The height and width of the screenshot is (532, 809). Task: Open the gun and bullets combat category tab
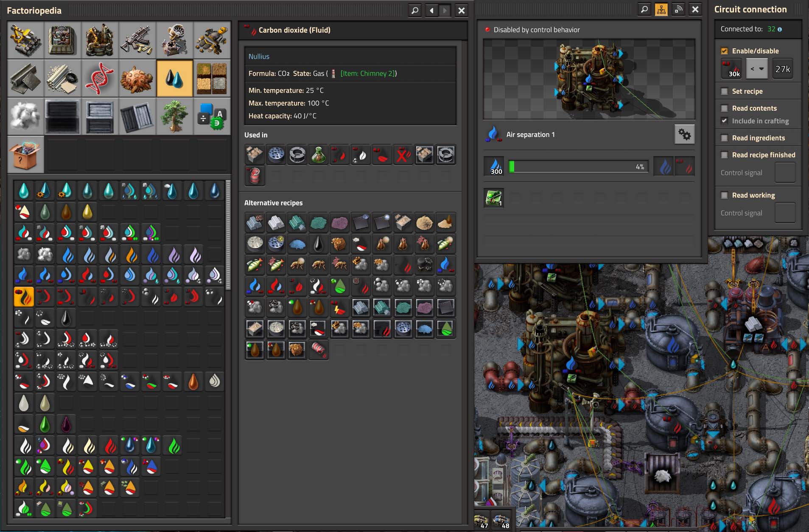pyautogui.click(x=137, y=40)
